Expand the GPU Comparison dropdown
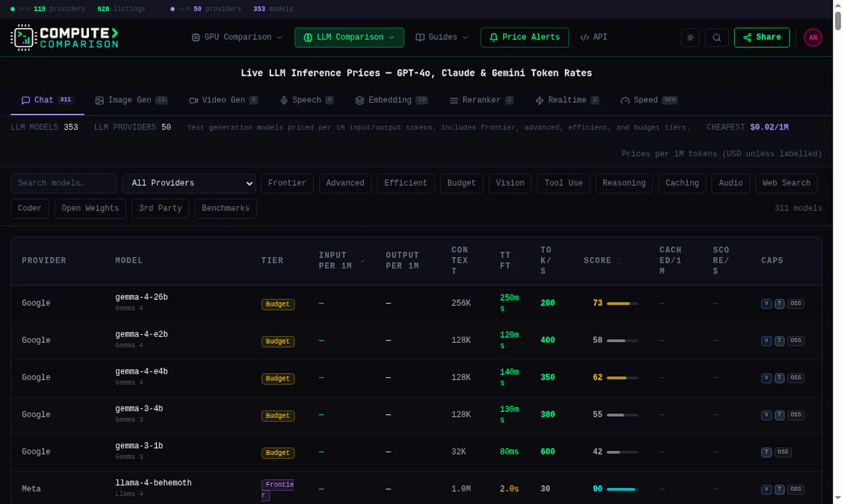This screenshot has width=843, height=504. [x=237, y=37]
